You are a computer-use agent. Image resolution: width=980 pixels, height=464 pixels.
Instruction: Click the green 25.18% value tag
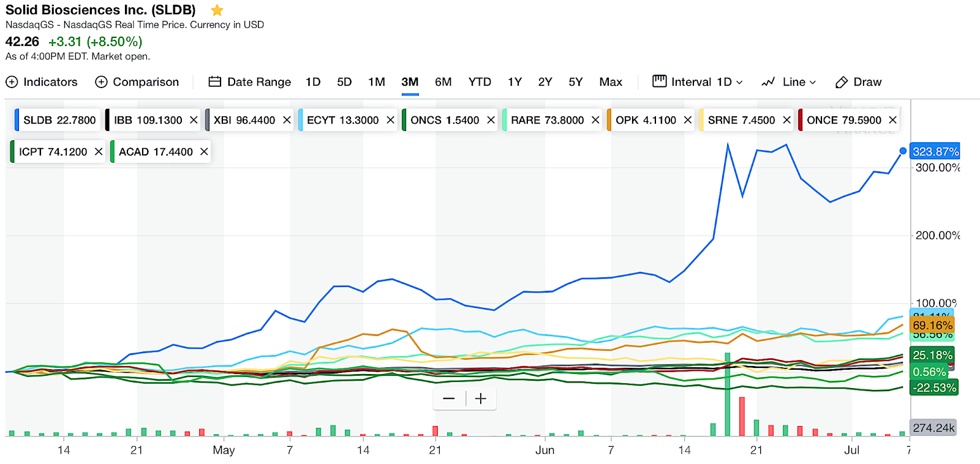932,355
